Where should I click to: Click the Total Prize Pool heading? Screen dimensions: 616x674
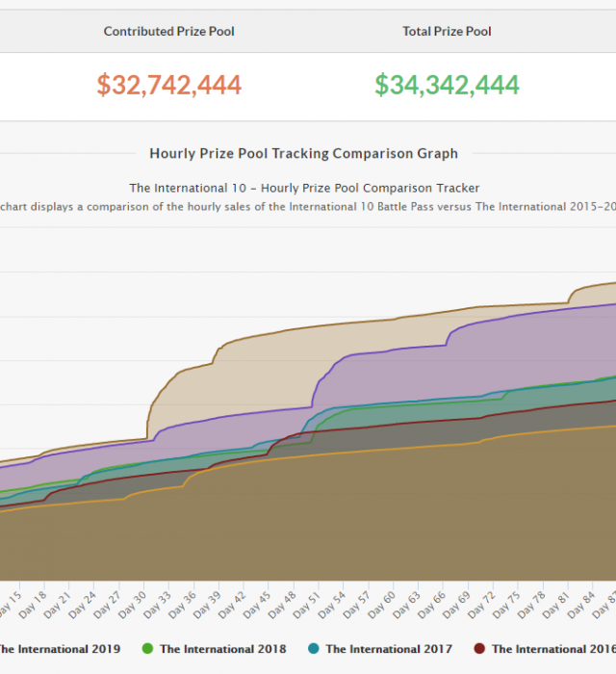click(x=447, y=32)
